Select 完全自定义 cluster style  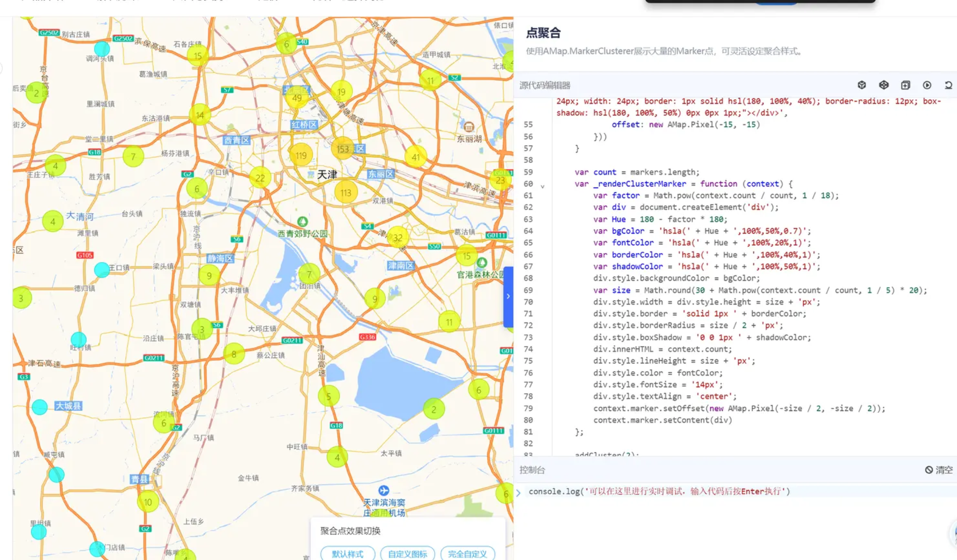pos(467,554)
